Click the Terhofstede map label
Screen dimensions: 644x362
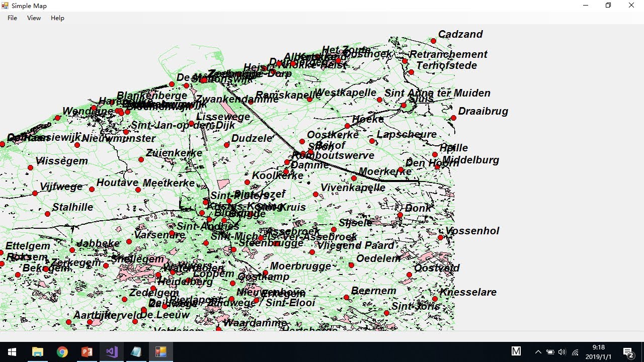pos(446,65)
